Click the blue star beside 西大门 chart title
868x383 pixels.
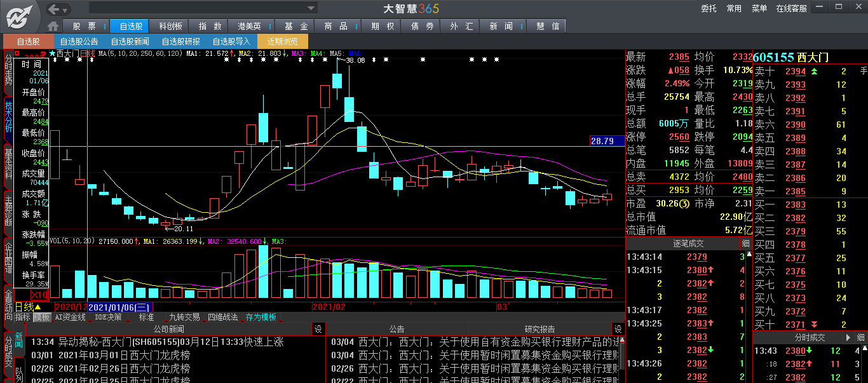pyautogui.click(x=52, y=54)
